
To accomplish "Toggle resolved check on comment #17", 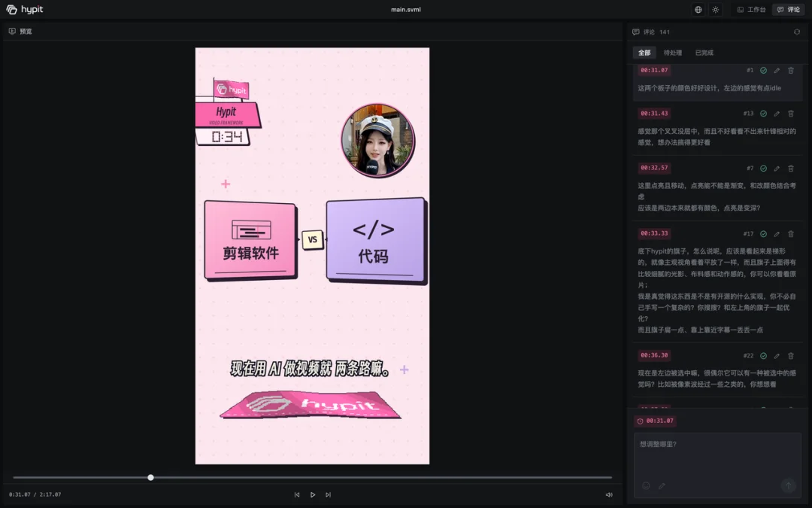I will [x=763, y=234].
